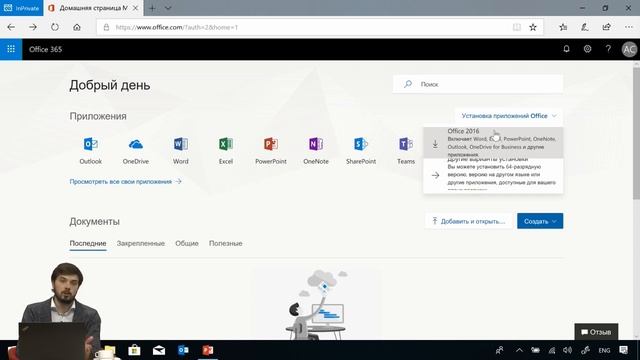The image size is (640, 360).
Task: Switch to Последние documents tab
Action: click(88, 243)
